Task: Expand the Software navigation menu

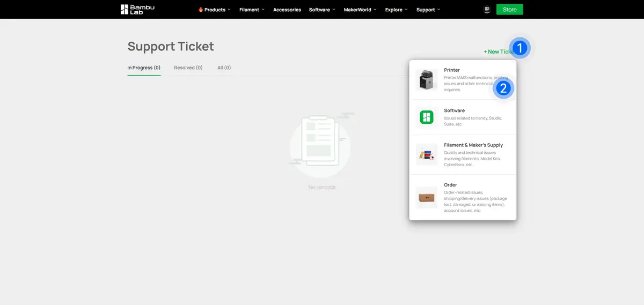Action: tap(323, 10)
